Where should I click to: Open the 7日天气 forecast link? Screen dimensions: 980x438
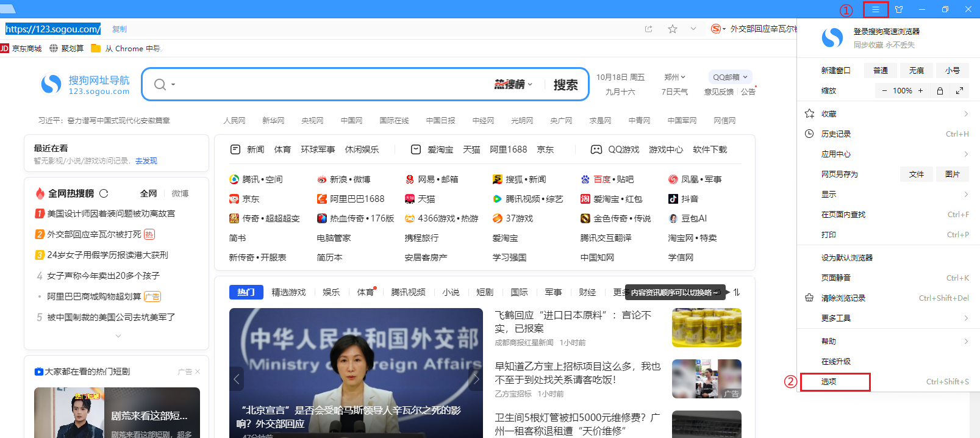674,92
